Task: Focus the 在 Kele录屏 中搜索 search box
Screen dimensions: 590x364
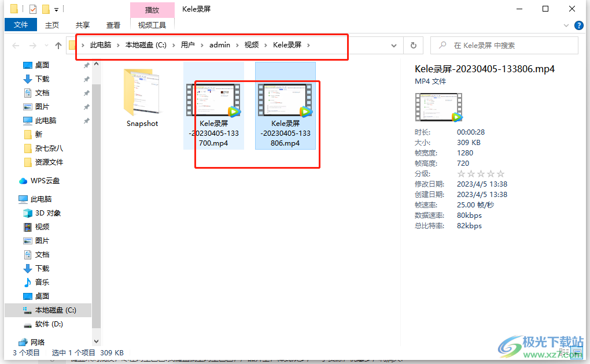Action: tap(504, 46)
